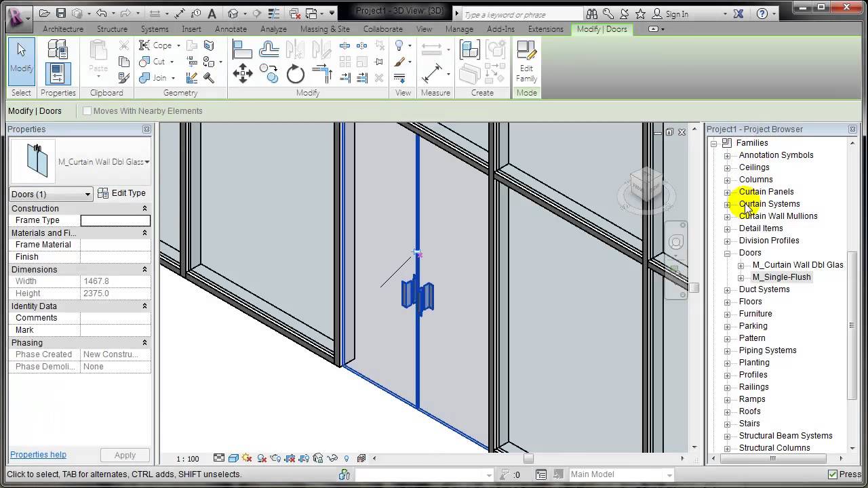This screenshot has height=488, width=868.
Task: Click the Detail Level icon in view control bar
Action: (219, 458)
